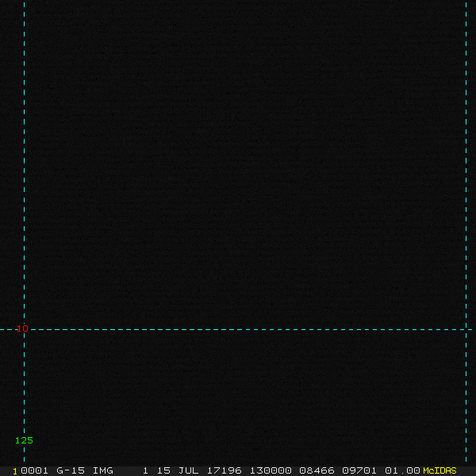476x476 pixels.
Task: Select the 08466 line value
Action: point(317,470)
